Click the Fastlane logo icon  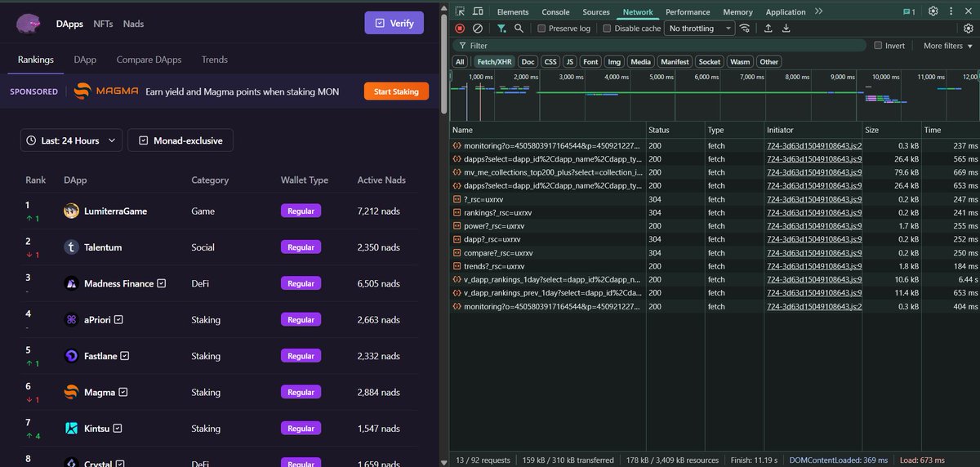pos(71,356)
